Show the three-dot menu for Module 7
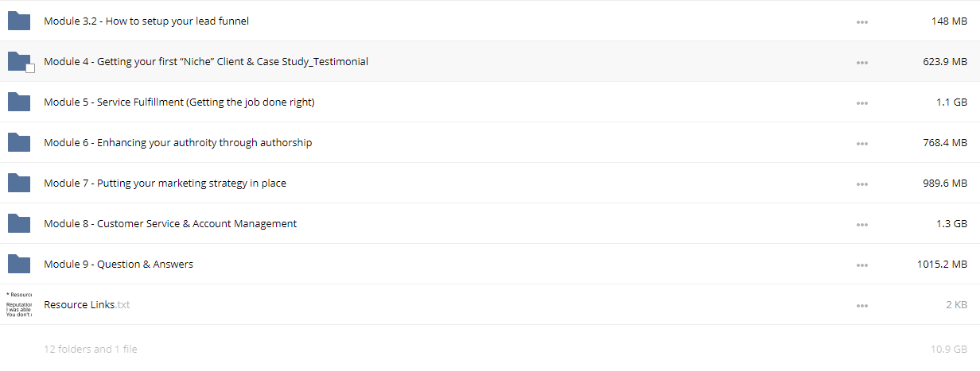This screenshot has width=980, height=371. click(861, 184)
